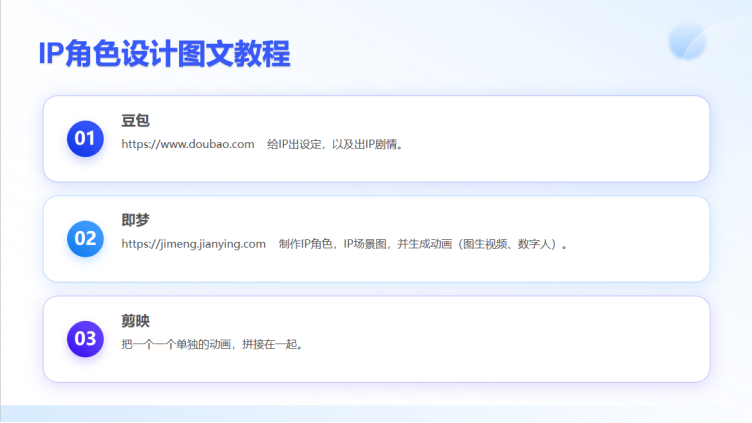The height and width of the screenshot is (423, 752).
Task: Click the text 给IP出设定，以及出IP剧情
Action: point(335,144)
